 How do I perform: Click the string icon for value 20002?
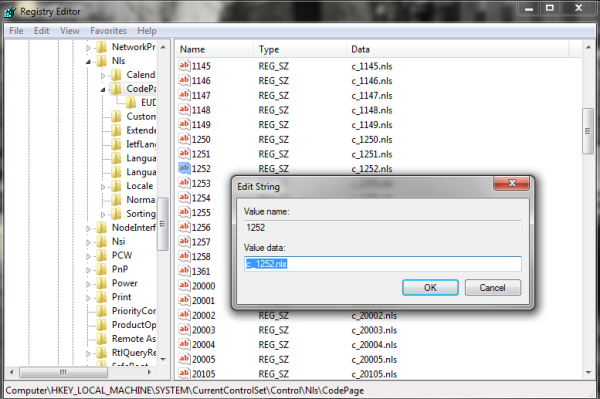184,315
